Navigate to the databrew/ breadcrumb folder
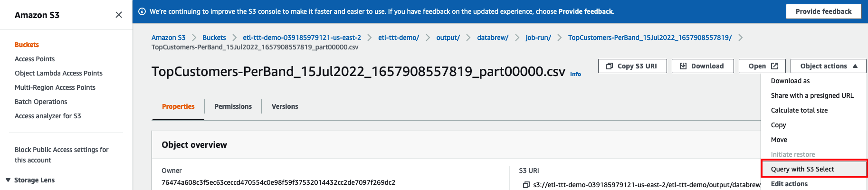 [x=493, y=38]
